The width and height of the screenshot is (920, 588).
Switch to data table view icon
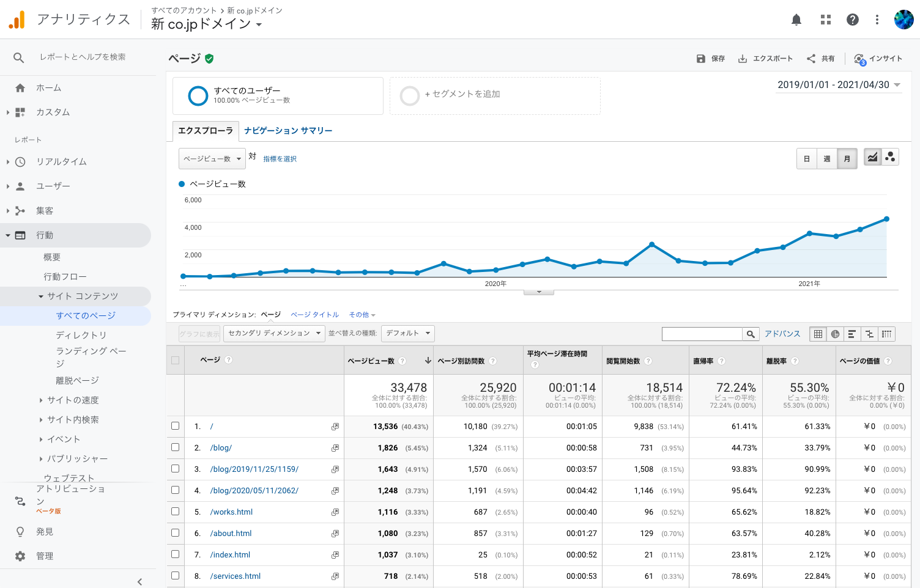(818, 334)
